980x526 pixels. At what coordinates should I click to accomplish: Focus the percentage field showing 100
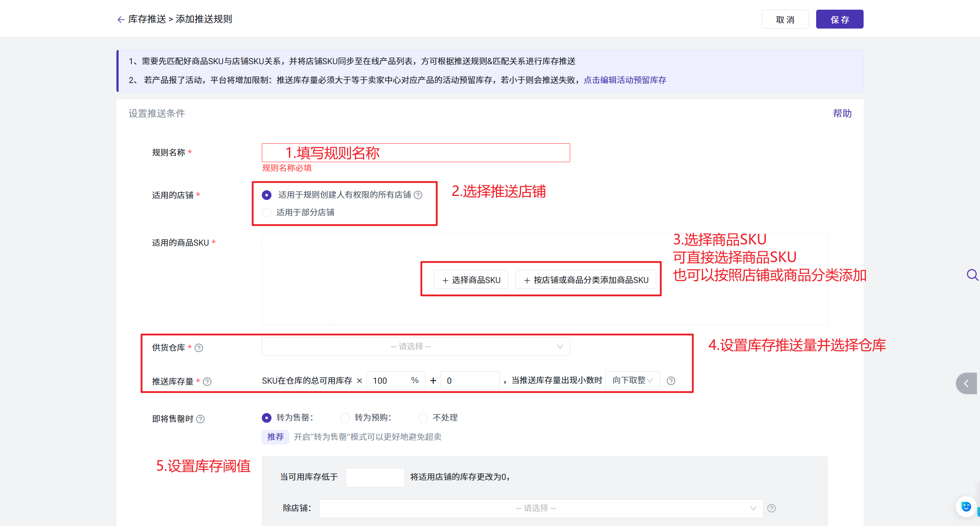tap(396, 381)
